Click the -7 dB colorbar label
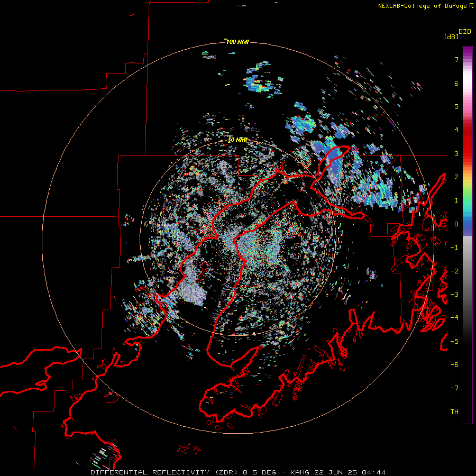This screenshot has height=476, width=476. tap(454, 388)
